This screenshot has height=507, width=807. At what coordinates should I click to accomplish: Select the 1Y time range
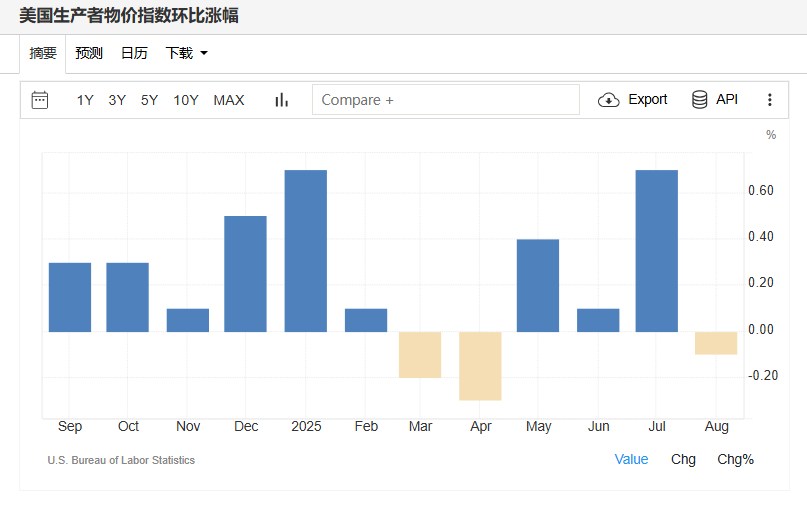tap(85, 100)
